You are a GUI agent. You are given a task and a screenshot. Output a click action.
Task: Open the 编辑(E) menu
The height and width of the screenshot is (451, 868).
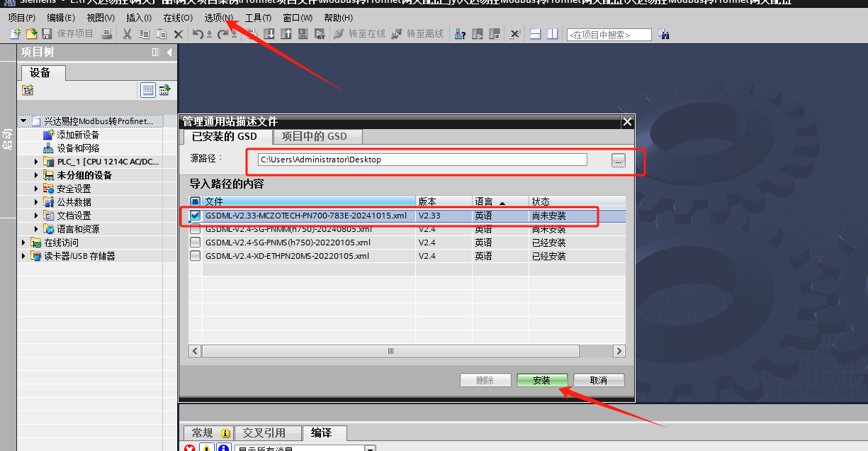pyautogui.click(x=61, y=18)
